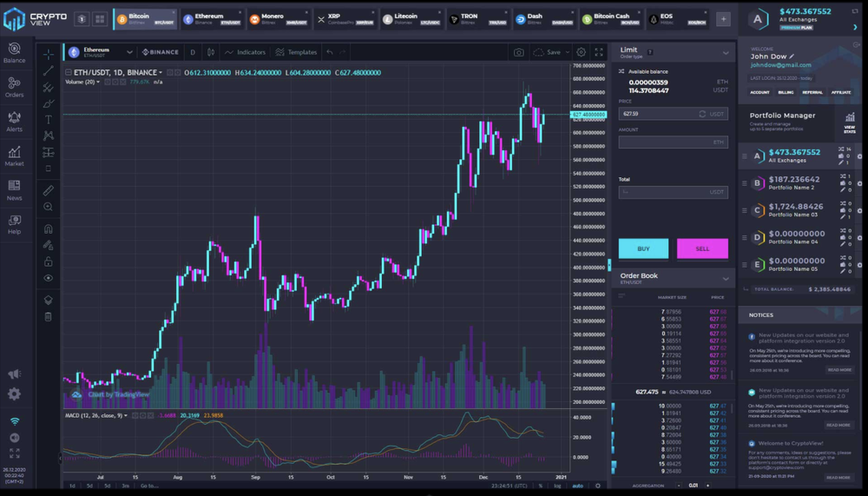868x496 pixels.
Task: Toggle percent scale on chart
Action: coord(541,486)
